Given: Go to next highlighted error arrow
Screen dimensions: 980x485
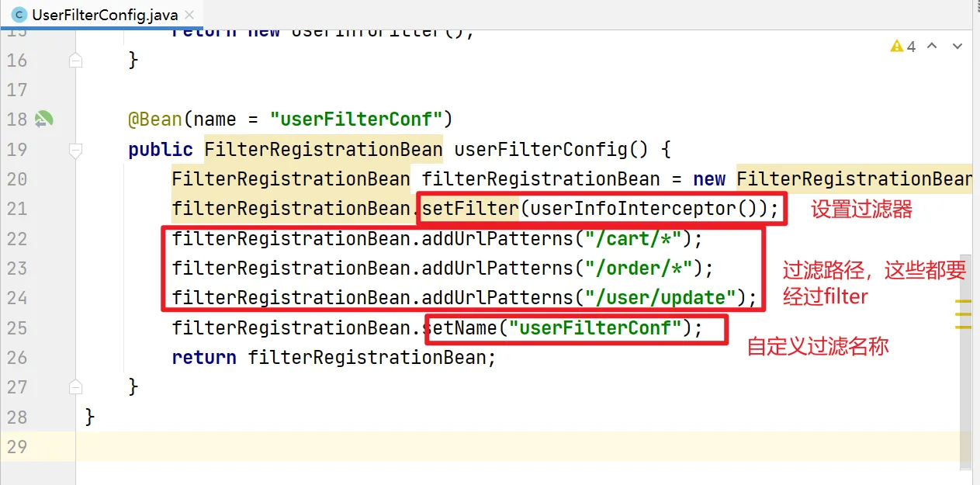Looking at the screenshot, I should click(x=958, y=47).
